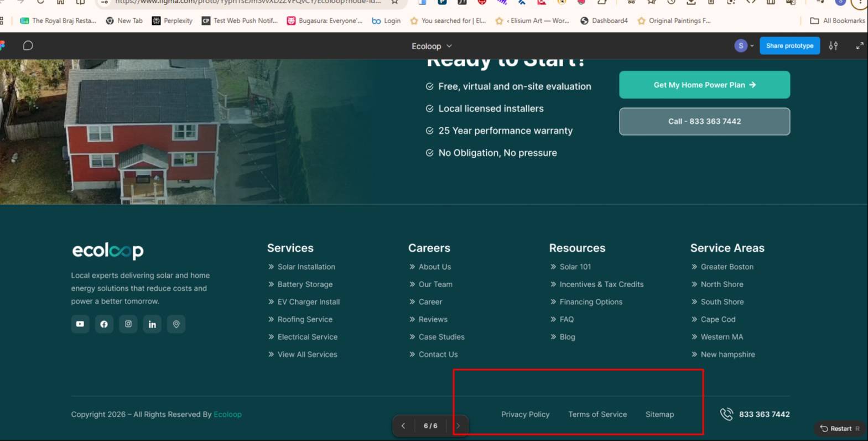Open the Perplexity bookmark

click(x=172, y=20)
